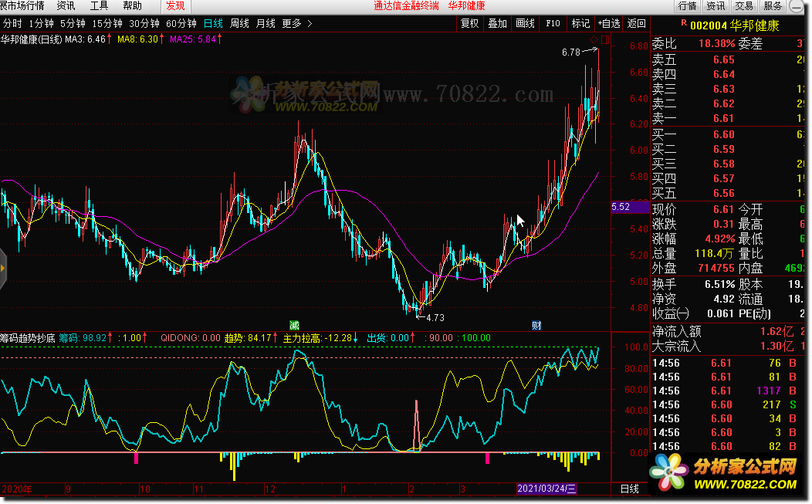Select the 30分钟 chart period
The image size is (812, 504).
(144, 24)
